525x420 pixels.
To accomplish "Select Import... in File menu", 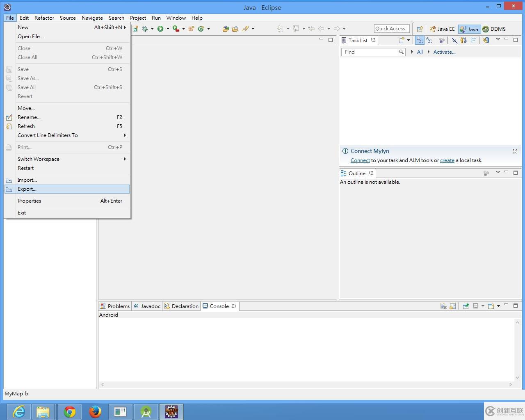I will point(67,180).
